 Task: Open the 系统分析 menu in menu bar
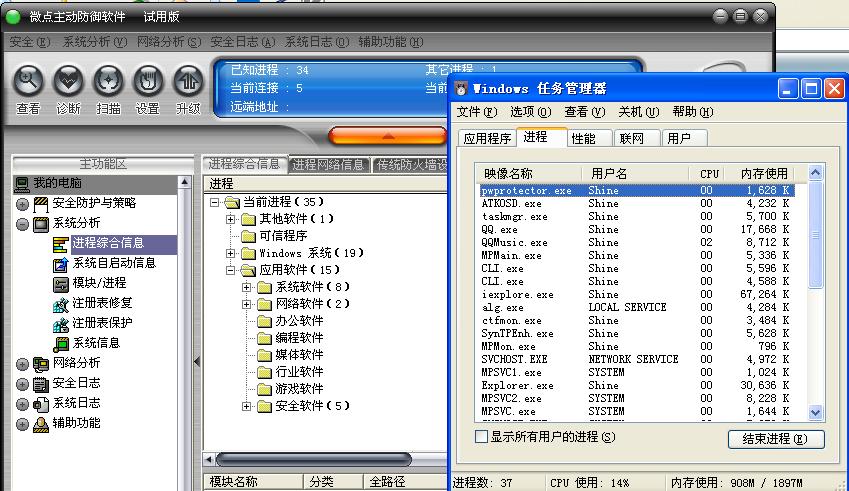tap(95, 42)
